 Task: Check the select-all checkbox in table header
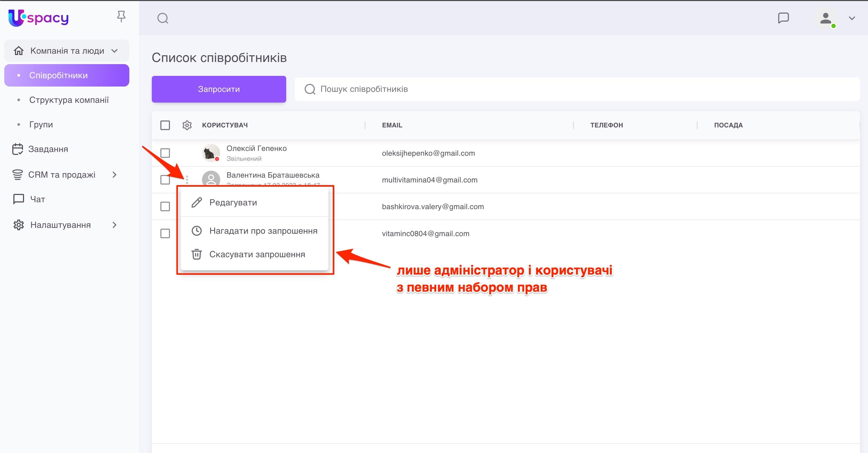point(165,125)
